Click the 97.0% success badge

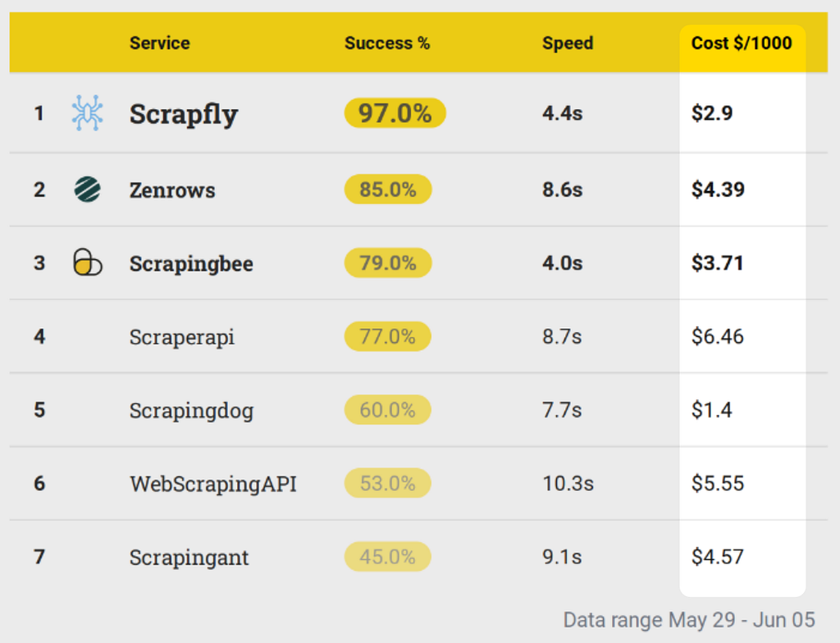coord(395,113)
